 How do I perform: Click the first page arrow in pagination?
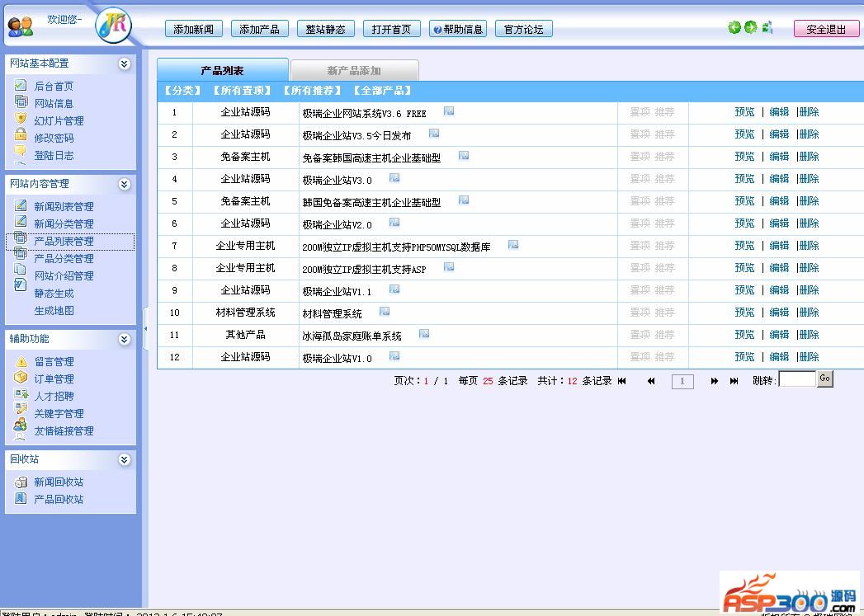point(621,381)
